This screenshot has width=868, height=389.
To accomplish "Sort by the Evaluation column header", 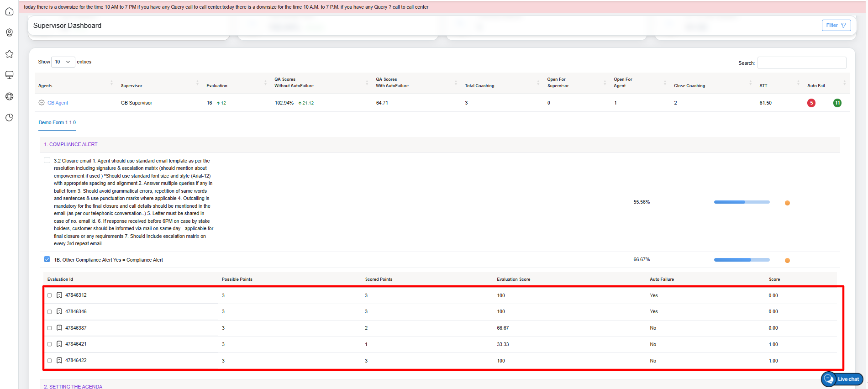I will pos(217,86).
